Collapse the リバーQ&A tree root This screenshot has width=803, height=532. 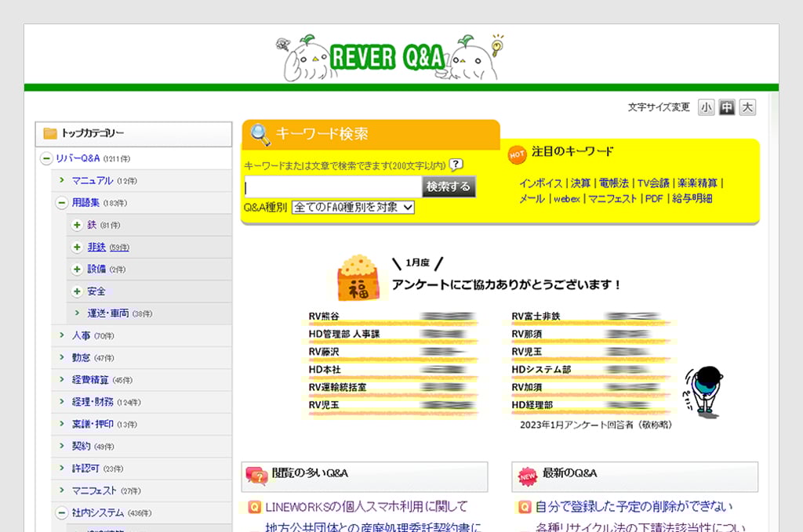click(x=46, y=159)
